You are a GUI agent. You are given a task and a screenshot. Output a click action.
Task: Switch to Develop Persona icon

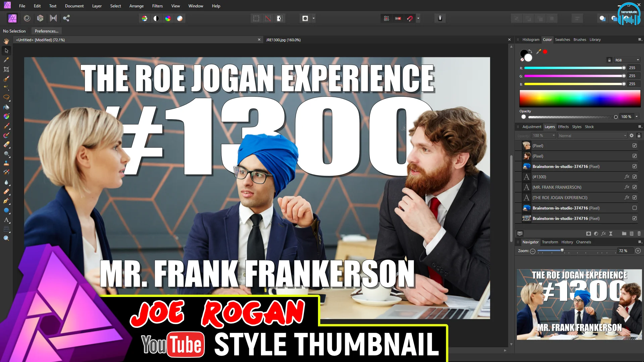[x=40, y=18]
